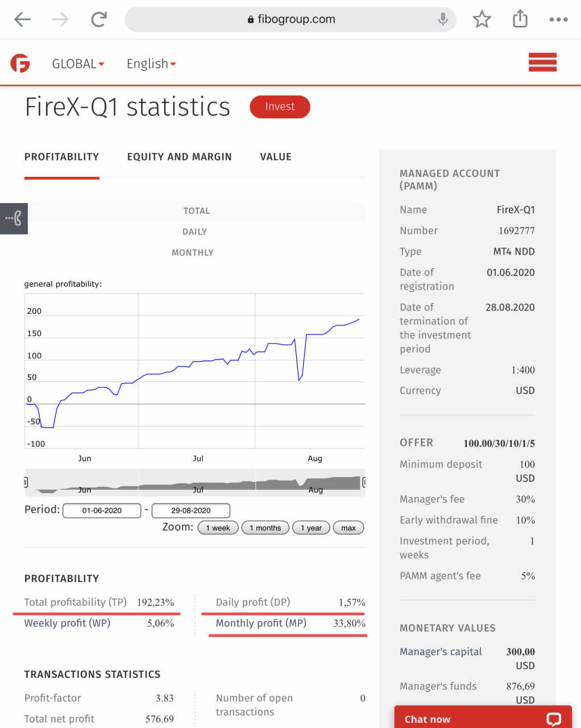
Task: Reload the page with refresh icon
Action: click(99, 19)
